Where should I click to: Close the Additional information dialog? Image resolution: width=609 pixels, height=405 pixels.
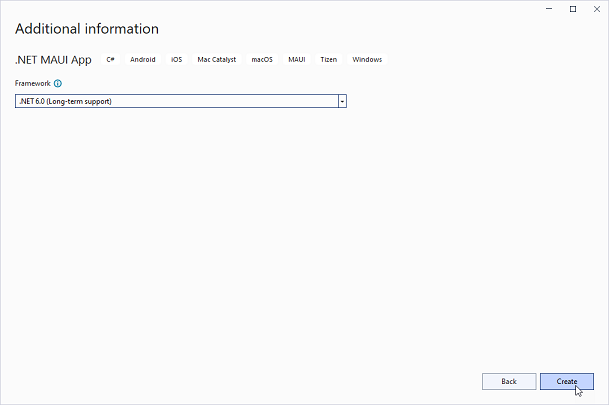596,9
